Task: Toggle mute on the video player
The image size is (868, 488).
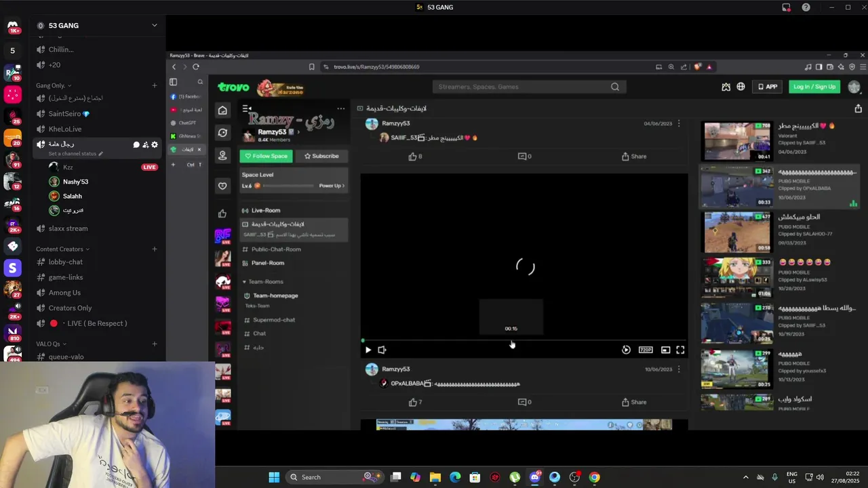Action: pyautogui.click(x=382, y=350)
